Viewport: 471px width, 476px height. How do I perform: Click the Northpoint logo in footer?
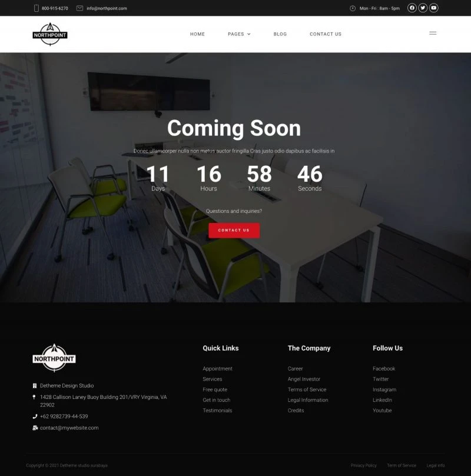pyautogui.click(x=54, y=358)
